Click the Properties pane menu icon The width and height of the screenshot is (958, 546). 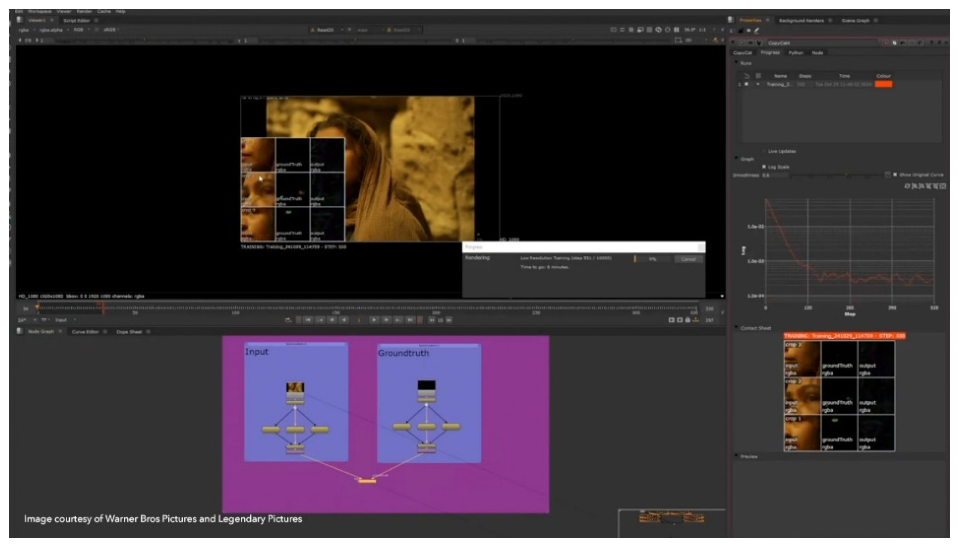pos(730,20)
